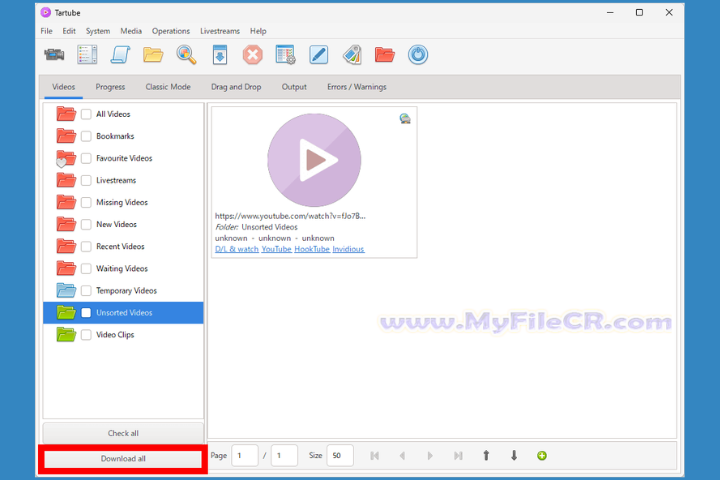Image resolution: width=720 pixels, height=480 pixels.
Task: Tick the Temporary Videos checkbox
Action: pos(86,290)
